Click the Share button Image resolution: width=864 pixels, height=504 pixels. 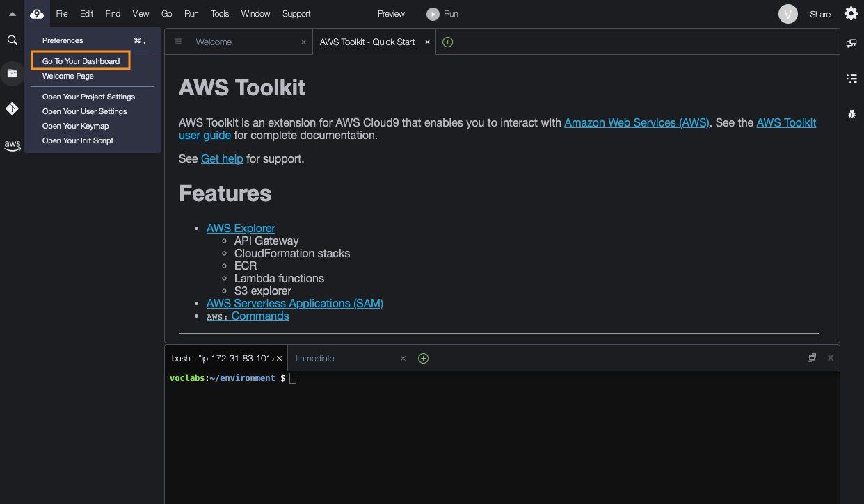820,14
